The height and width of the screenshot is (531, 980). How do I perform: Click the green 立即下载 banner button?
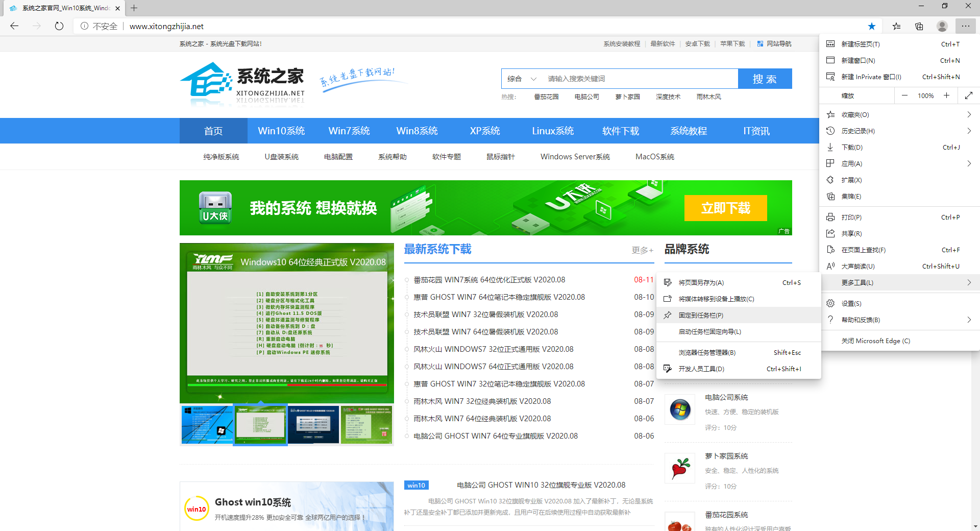tap(725, 208)
